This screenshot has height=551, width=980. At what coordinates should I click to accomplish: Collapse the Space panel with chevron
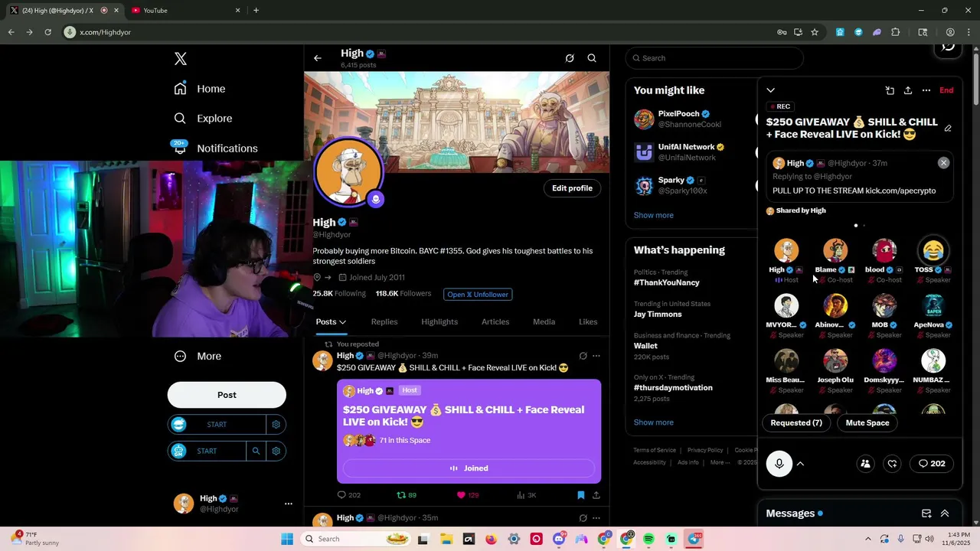click(x=771, y=90)
